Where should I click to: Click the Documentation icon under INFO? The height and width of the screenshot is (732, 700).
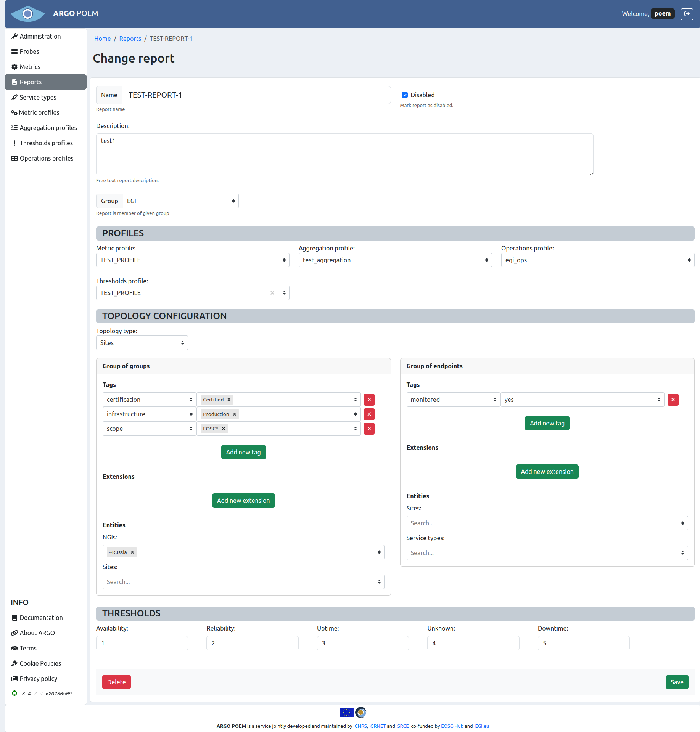(14, 617)
